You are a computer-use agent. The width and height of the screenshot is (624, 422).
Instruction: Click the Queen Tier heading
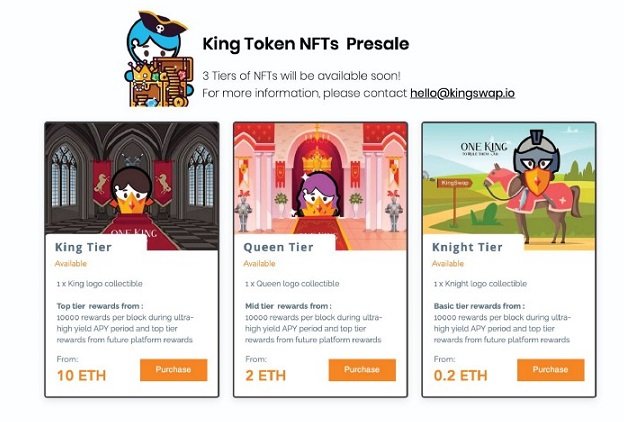(278, 247)
